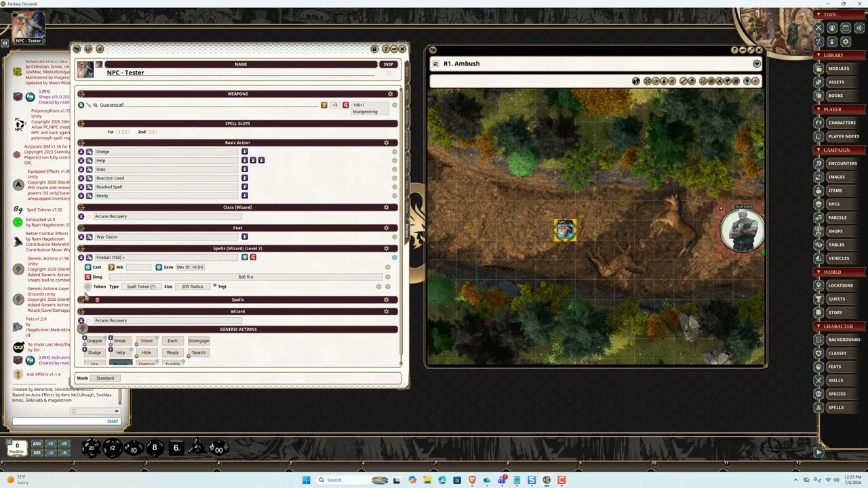
Task: Select the eraser tool in map toolbar
Action: coord(692,81)
